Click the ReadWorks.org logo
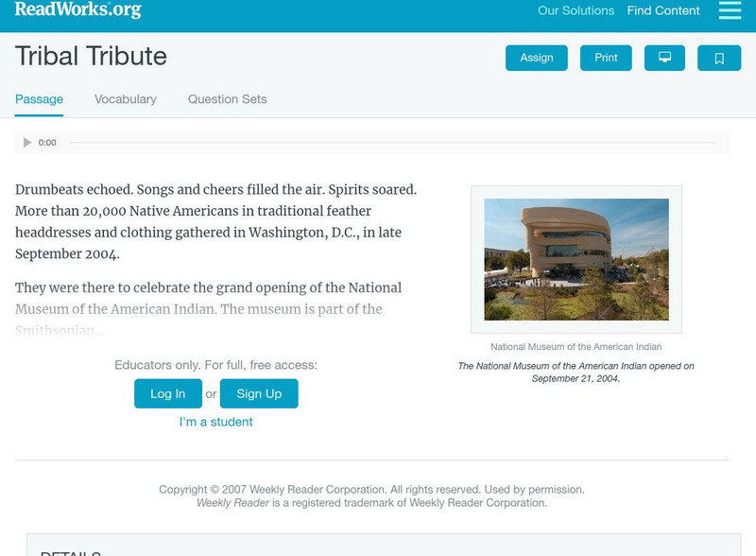The image size is (756, 556). coord(77,10)
